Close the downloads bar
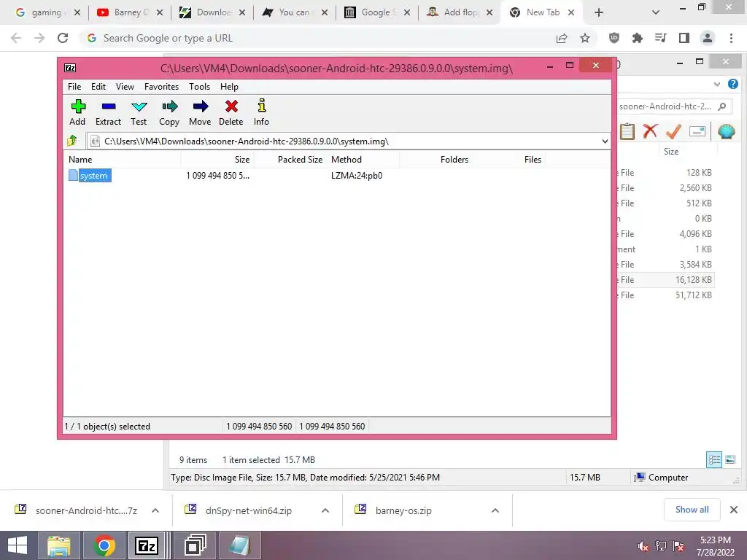Viewport: 747px width, 560px height. click(734, 510)
